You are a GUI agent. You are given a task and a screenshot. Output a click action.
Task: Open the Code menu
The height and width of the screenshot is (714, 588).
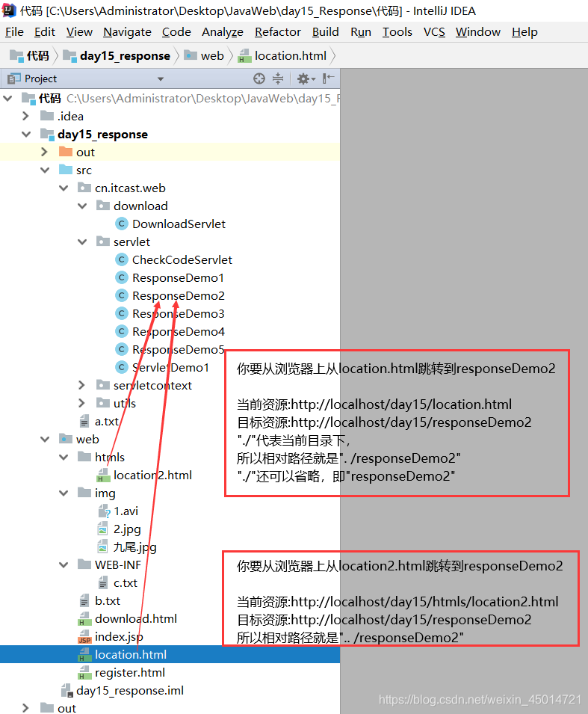pos(176,32)
